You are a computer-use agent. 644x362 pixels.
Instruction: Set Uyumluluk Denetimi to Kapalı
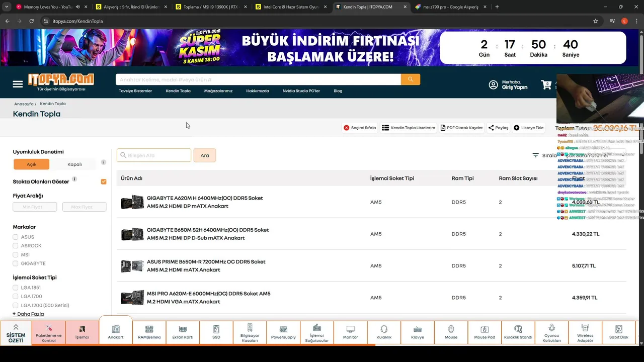click(74, 164)
